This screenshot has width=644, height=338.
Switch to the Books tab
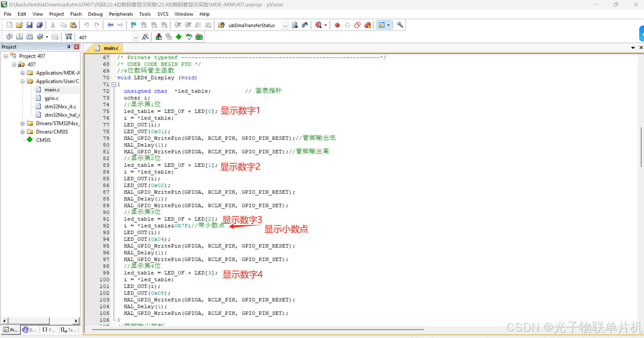[29, 330]
